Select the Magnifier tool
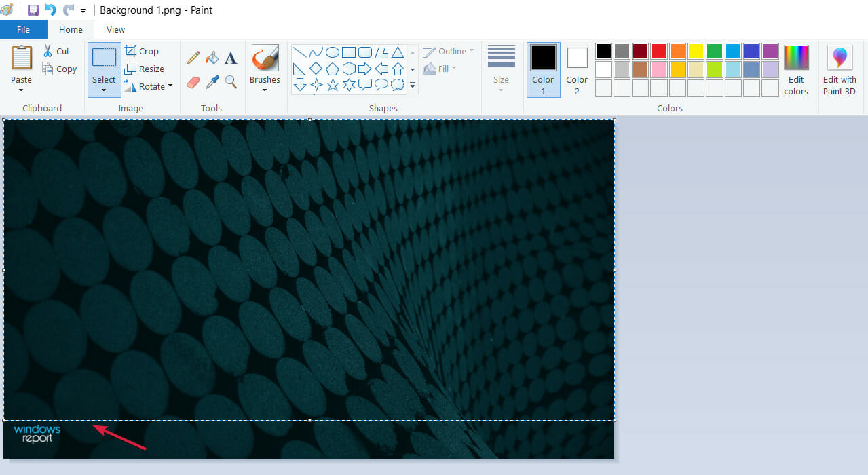868x475 pixels. [231, 82]
